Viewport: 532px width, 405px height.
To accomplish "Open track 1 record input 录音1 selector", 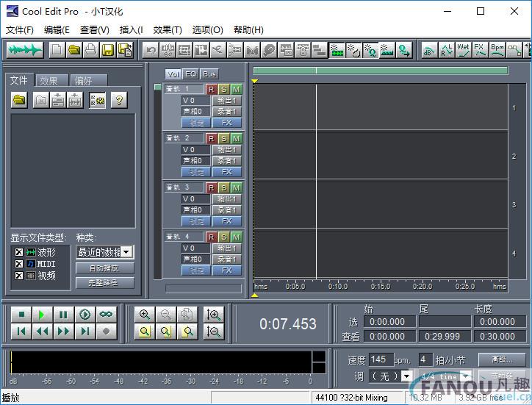I will tap(227, 111).
